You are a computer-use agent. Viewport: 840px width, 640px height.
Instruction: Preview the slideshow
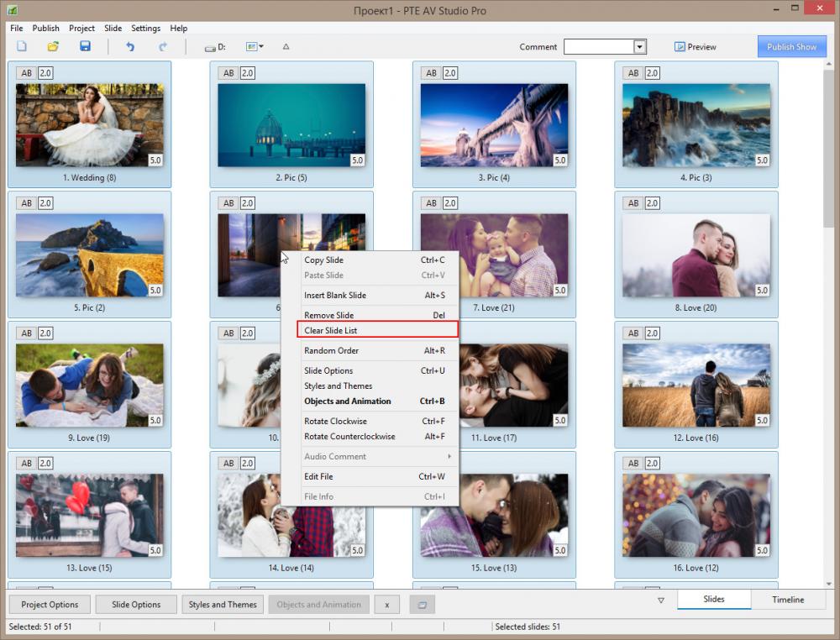coord(696,47)
